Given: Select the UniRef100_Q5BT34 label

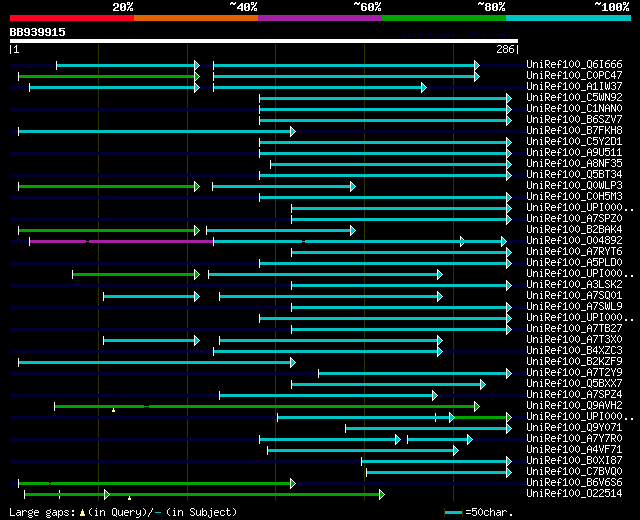Looking at the screenshot, I should (574, 174).
